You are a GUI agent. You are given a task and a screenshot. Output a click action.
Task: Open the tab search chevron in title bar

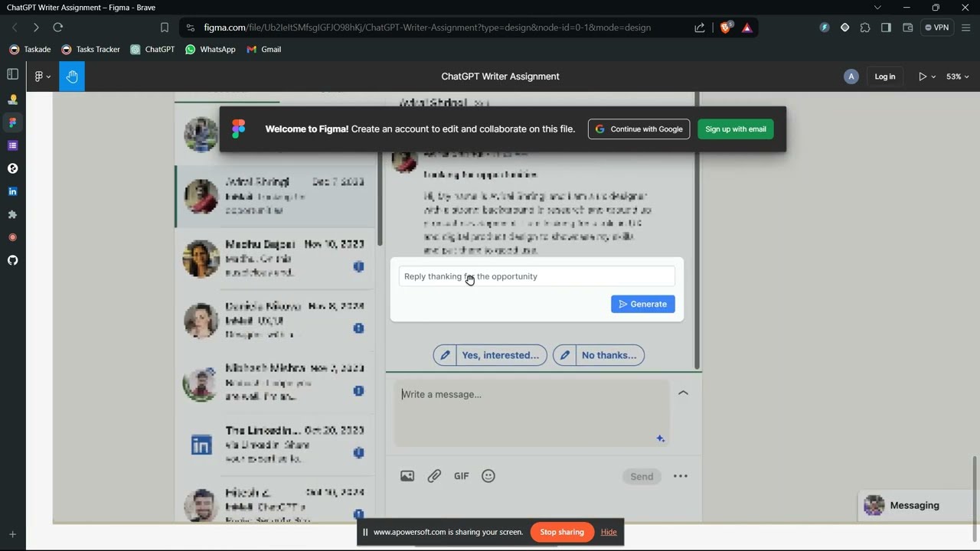click(877, 8)
